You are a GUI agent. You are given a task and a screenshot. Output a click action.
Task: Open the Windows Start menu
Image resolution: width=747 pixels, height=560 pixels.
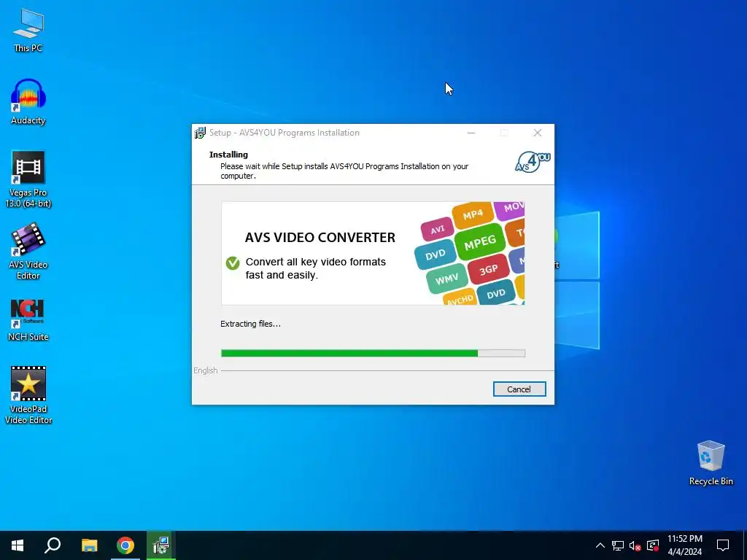coord(18,545)
